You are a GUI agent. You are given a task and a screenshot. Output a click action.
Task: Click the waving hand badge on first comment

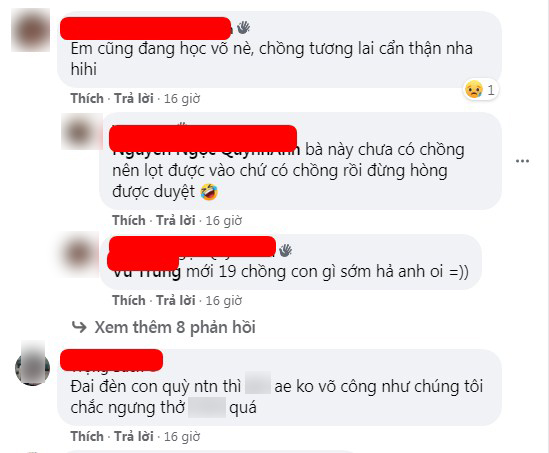[244, 27]
